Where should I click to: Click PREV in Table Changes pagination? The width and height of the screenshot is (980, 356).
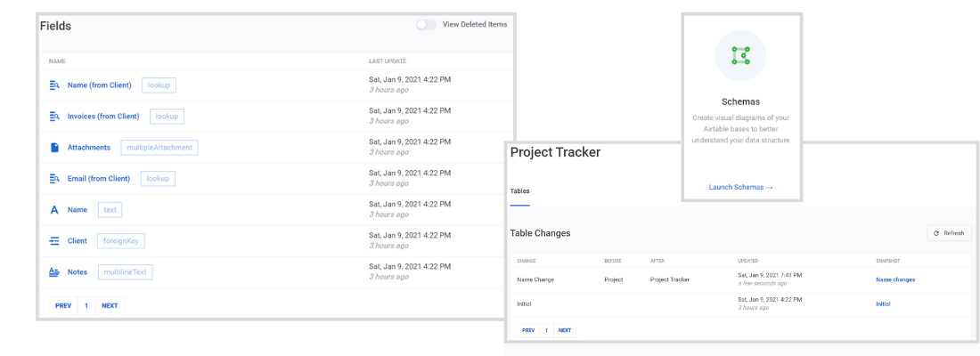tap(528, 330)
